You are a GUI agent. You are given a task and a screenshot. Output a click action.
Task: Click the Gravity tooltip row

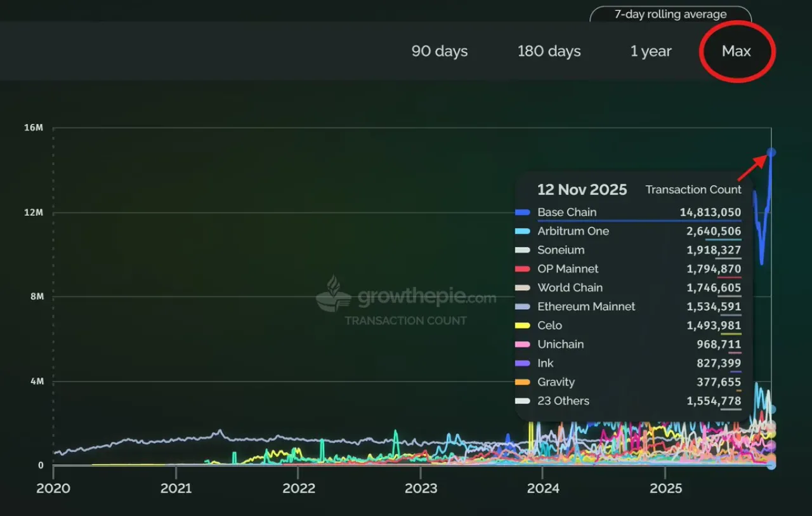pos(628,382)
